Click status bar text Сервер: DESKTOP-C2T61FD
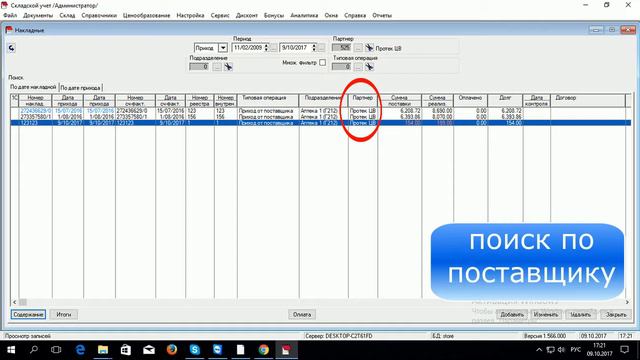The height and width of the screenshot is (360, 640). click(338, 336)
